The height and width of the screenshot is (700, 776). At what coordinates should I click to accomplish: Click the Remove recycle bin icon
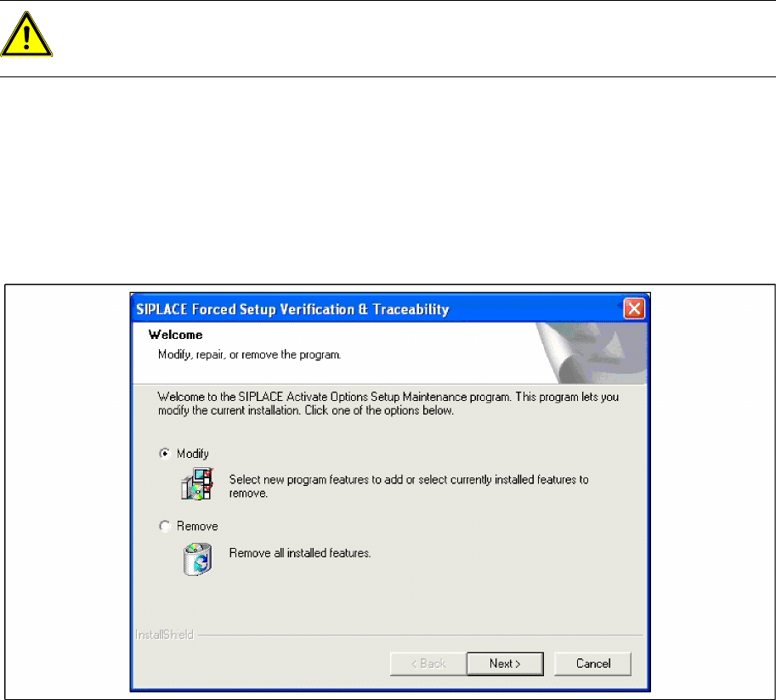tap(197, 559)
